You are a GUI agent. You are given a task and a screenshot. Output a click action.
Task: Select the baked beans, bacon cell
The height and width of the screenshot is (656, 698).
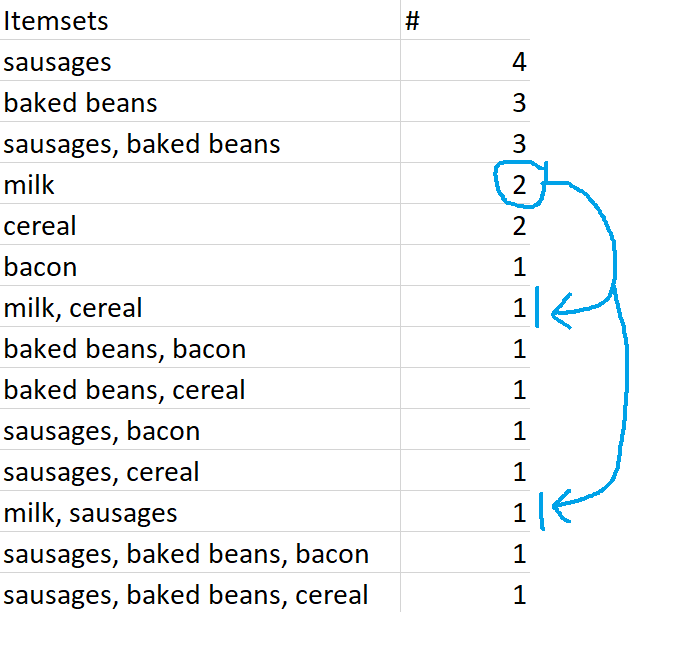[200, 347]
